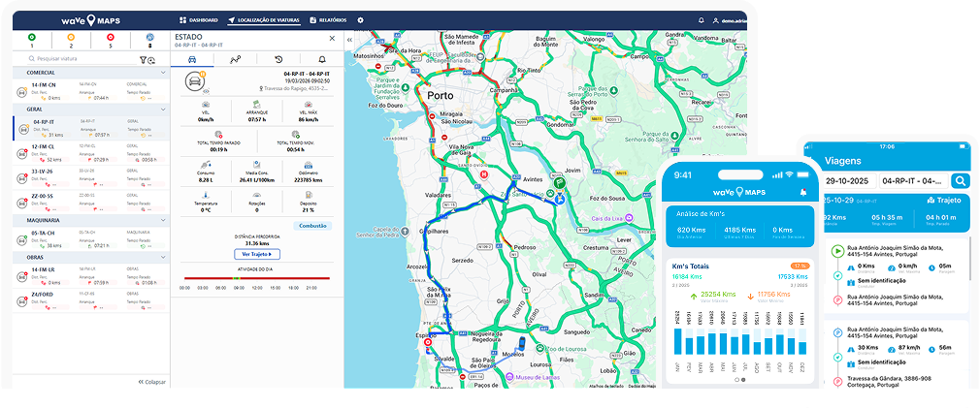Open the vehicle status car tab
The width and height of the screenshot is (980, 408).
[x=192, y=59]
